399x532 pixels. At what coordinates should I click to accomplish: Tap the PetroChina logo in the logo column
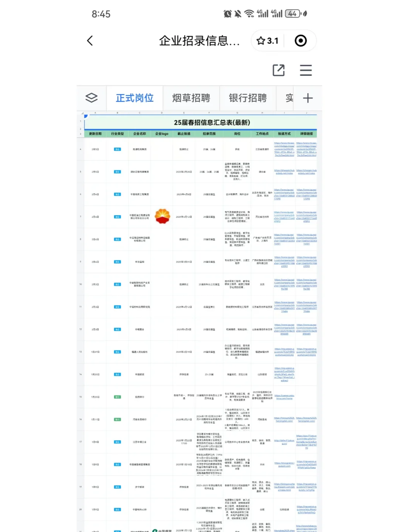click(163, 217)
